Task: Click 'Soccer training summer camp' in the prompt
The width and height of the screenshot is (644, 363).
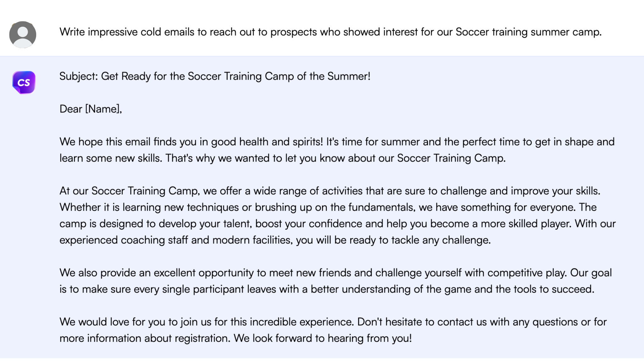Action: (x=528, y=32)
